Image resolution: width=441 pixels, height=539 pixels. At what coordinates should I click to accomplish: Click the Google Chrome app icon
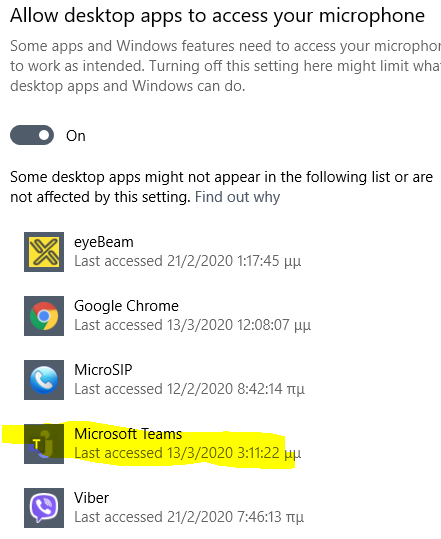coord(44,316)
